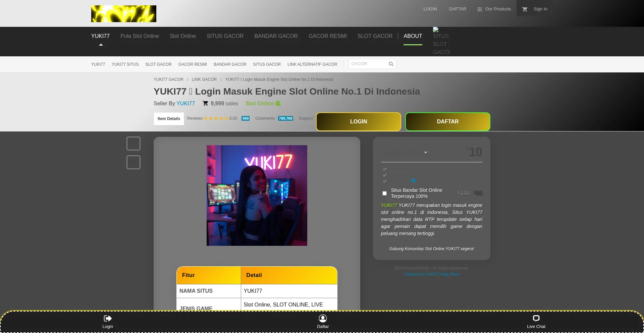This screenshot has height=333, width=644.
Task: Open the Comments tab
Action: 265,118
